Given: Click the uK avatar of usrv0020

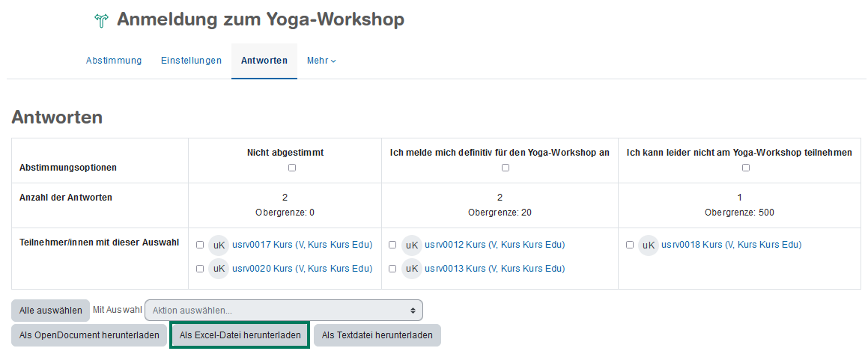Looking at the screenshot, I should (x=218, y=269).
